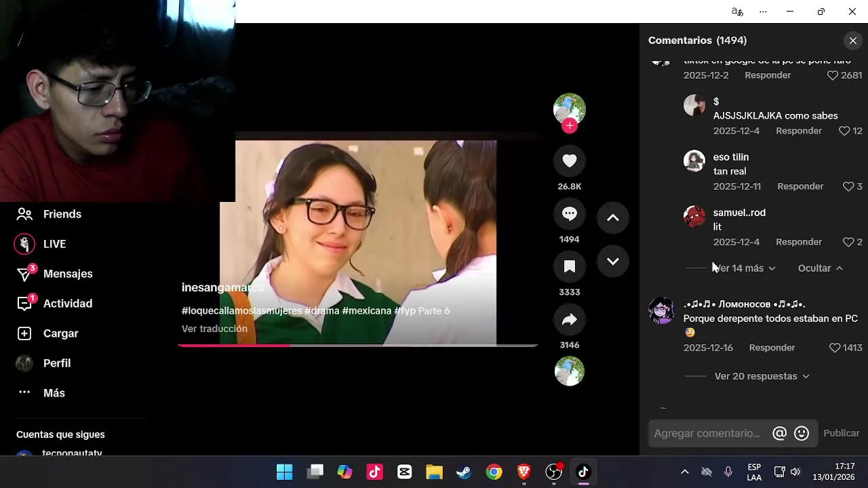Go to next video with down arrow
The image size is (868, 488).
pos(613,261)
